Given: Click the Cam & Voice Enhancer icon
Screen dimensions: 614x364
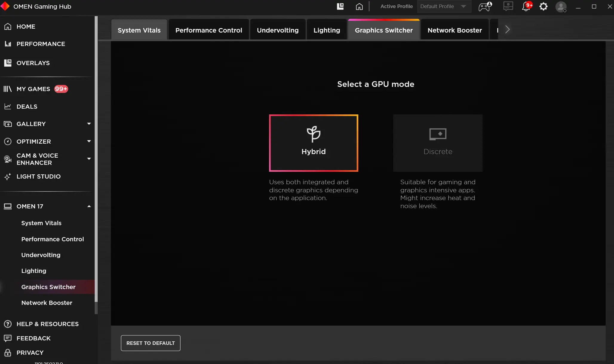Looking at the screenshot, I should (8, 159).
